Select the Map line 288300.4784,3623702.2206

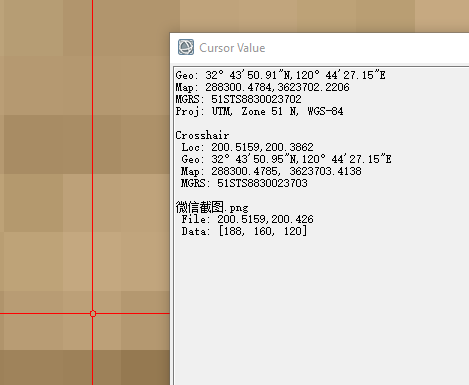[x=262, y=87]
